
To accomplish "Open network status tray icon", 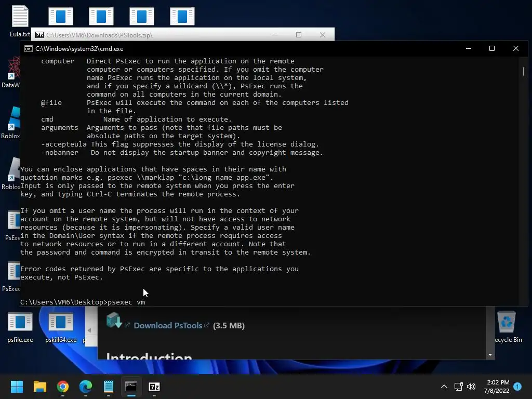I will point(458,387).
